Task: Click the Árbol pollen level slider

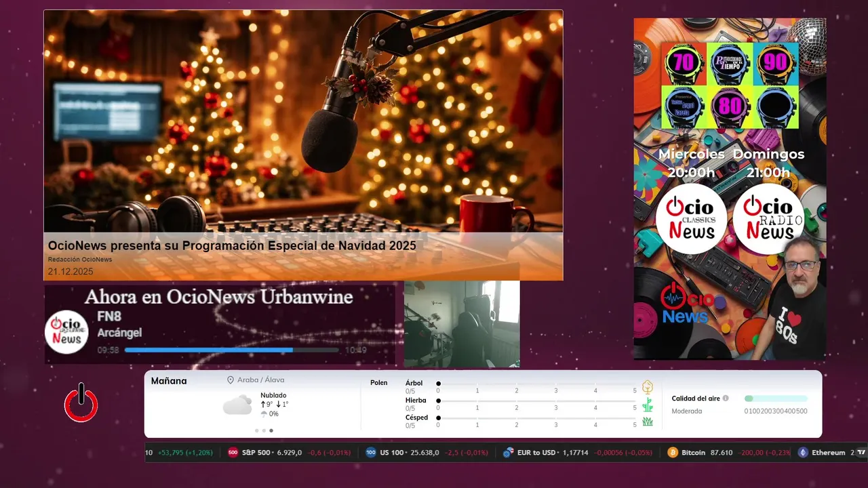Action: [536, 384]
